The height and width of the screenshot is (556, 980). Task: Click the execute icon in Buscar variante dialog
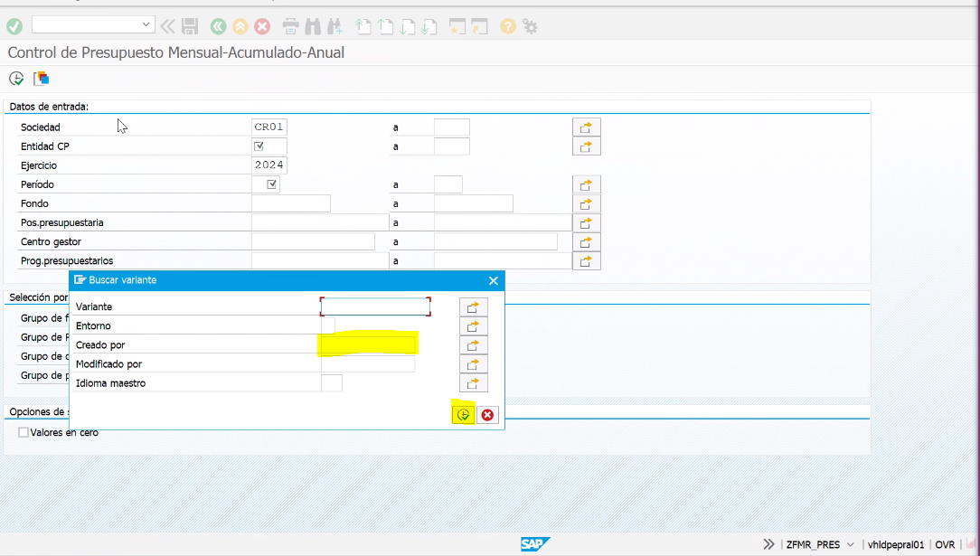coord(463,415)
